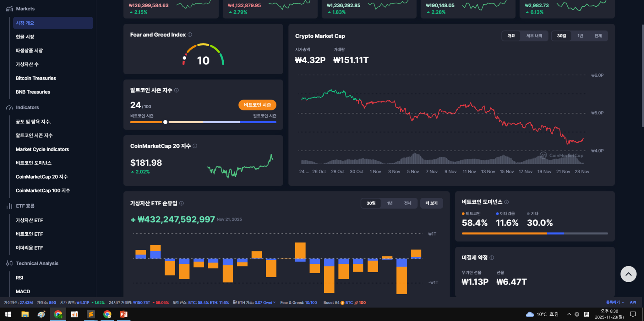Image resolution: width=644 pixels, height=321 pixels.
Task: Open the MACD technical analysis page
Action: pos(23,291)
